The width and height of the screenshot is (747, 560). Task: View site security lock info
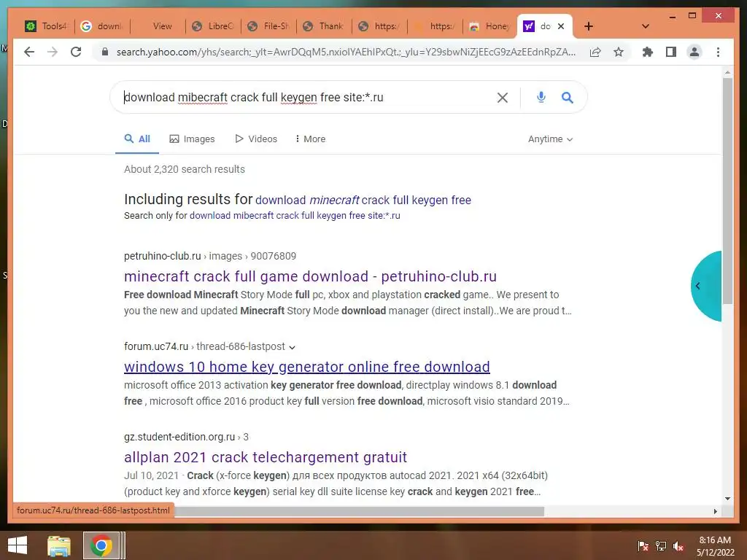click(105, 52)
